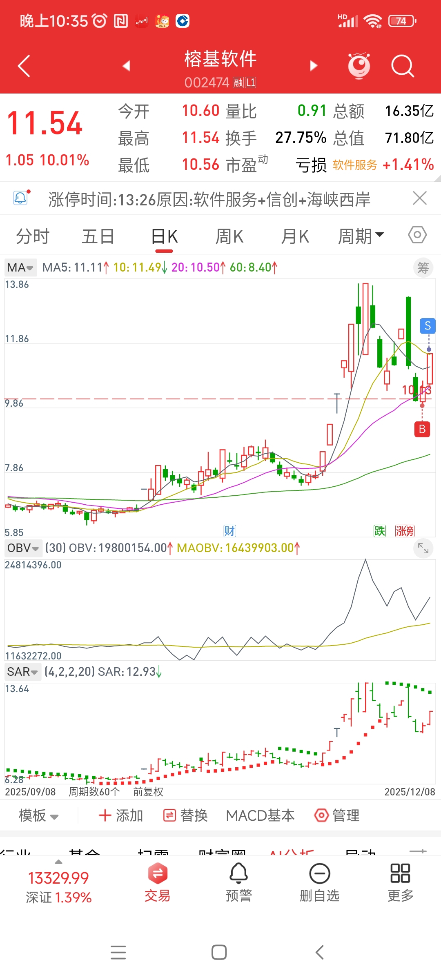Tap Android home button
Viewport: 441px width, 980px height.
point(219,953)
